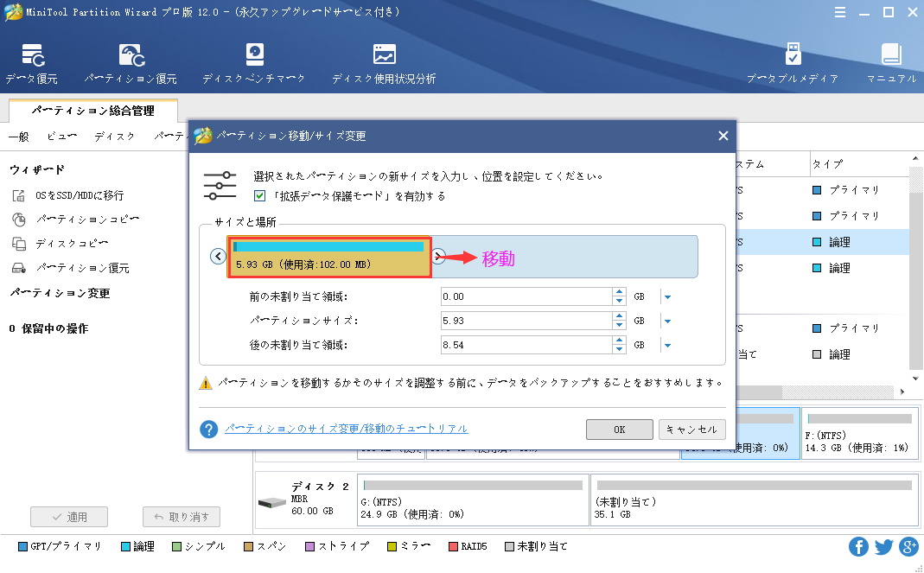
Task: Open unit dropdown for 前の未割り当て領域
Action: [x=667, y=297]
